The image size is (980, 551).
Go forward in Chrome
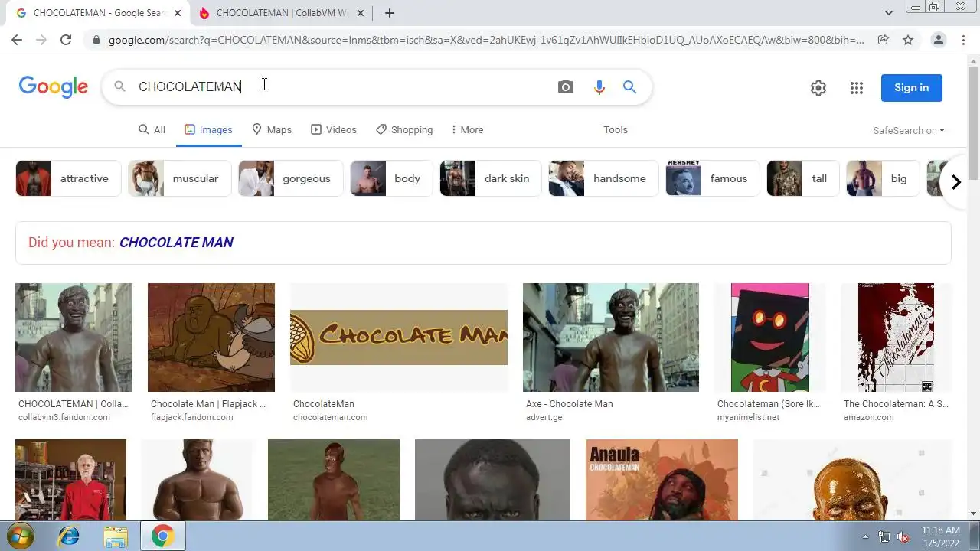[x=41, y=40]
